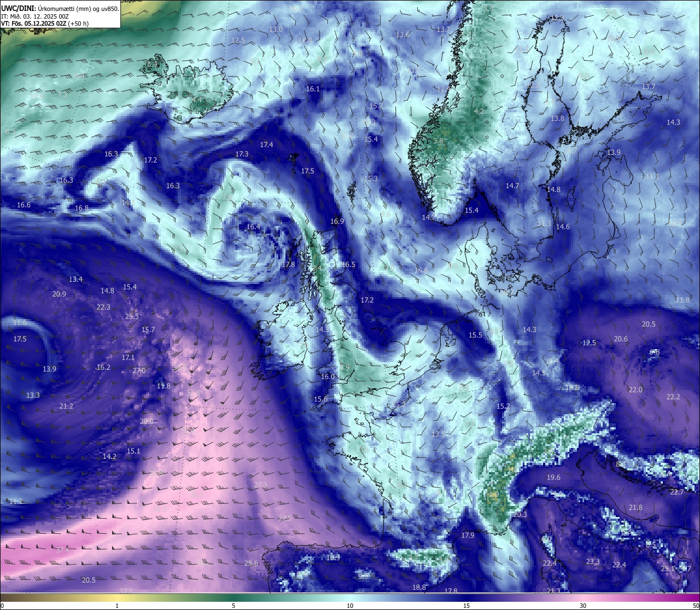Click the legend tick labeled 5

234,606
